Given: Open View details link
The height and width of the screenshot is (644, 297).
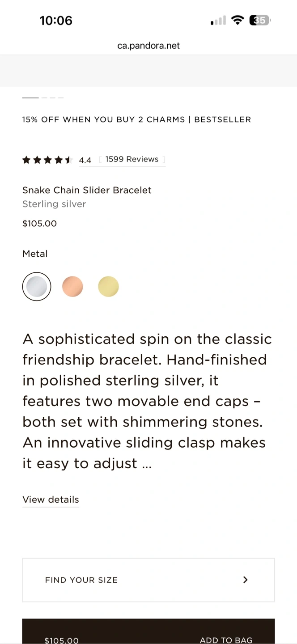Looking at the screenshot, I should tap(51, 500).
